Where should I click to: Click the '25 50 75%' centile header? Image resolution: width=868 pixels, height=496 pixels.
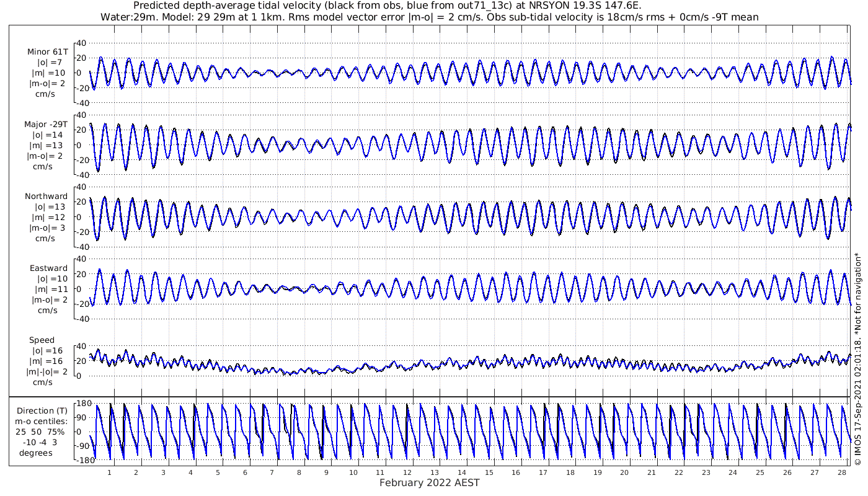(x=40, y=432)
